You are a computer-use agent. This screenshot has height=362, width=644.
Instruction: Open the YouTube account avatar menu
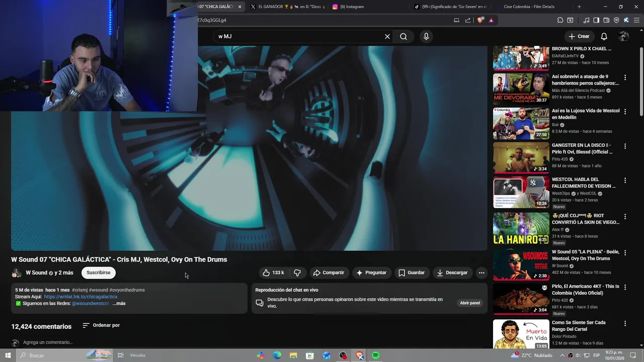pos(624,36)
